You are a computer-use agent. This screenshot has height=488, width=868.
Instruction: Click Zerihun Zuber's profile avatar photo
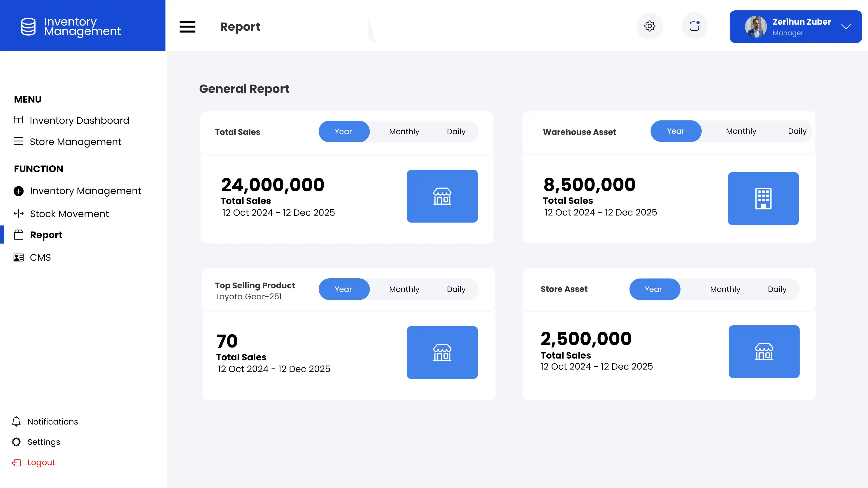pyautogui.click(x=755, y=27)
